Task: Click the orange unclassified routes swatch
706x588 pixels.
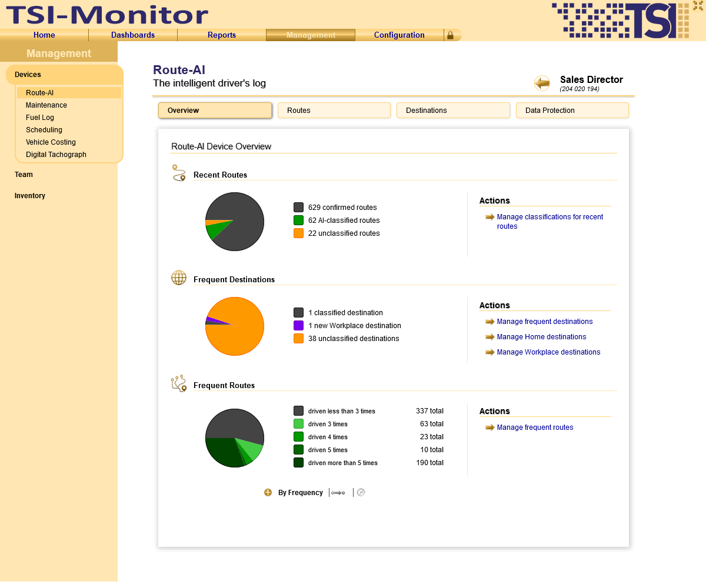Action: click(298, 233)
